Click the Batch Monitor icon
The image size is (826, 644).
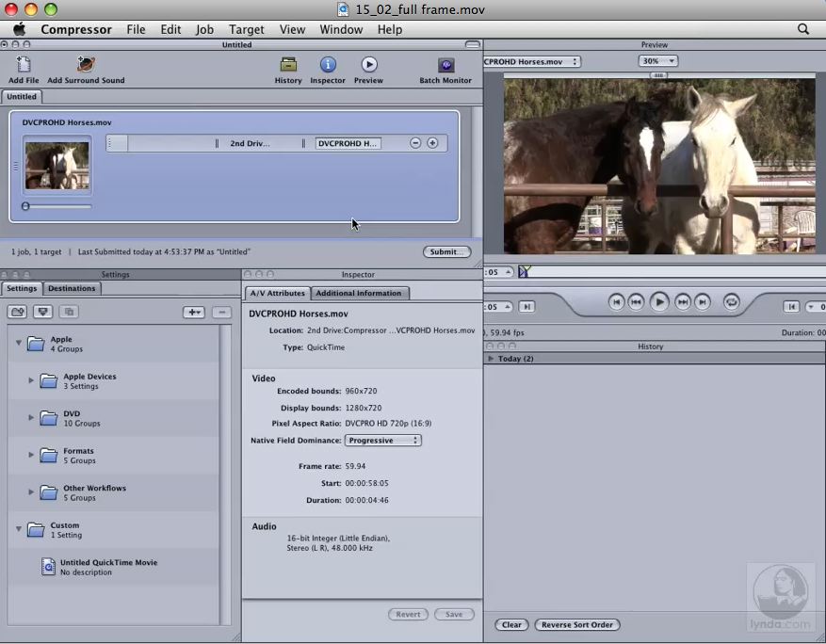point(445,65)
